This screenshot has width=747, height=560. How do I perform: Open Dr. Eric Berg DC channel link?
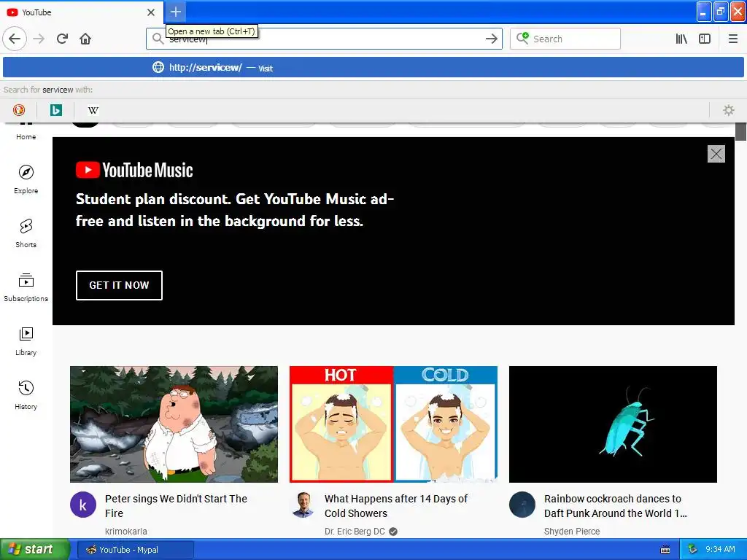tap(355, 531)
